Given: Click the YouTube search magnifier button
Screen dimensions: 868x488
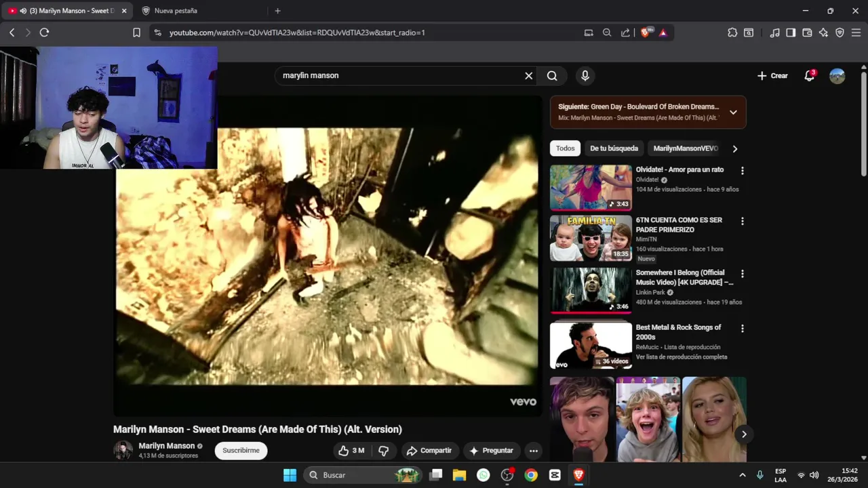Looking at the screenshot, I should pos(552,76).
